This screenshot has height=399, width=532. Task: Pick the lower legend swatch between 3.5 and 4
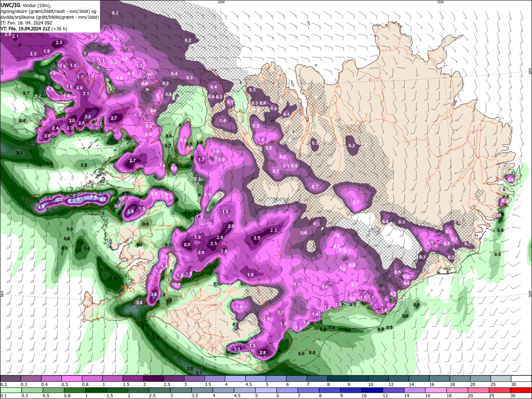pyautogui.click(x=202, y=390)
